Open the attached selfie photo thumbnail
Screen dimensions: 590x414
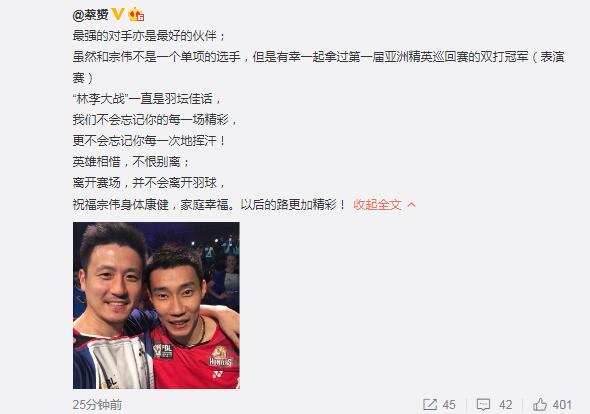click(x=156, y=305)
